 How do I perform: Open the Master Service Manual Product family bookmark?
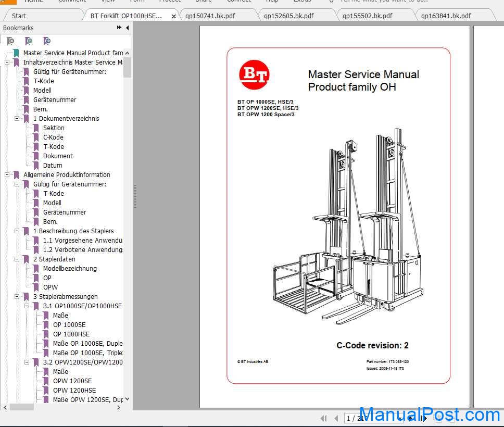(x=73, y=53)
